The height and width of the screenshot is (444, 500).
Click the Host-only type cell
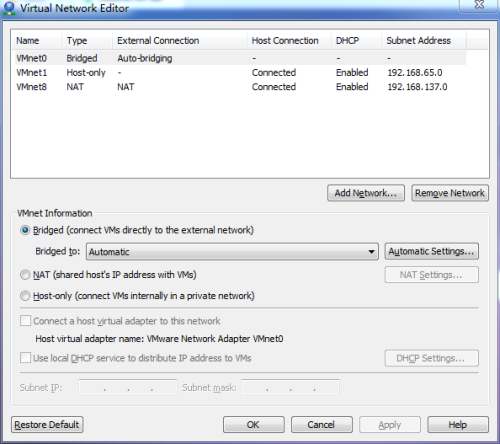(86, 72)
